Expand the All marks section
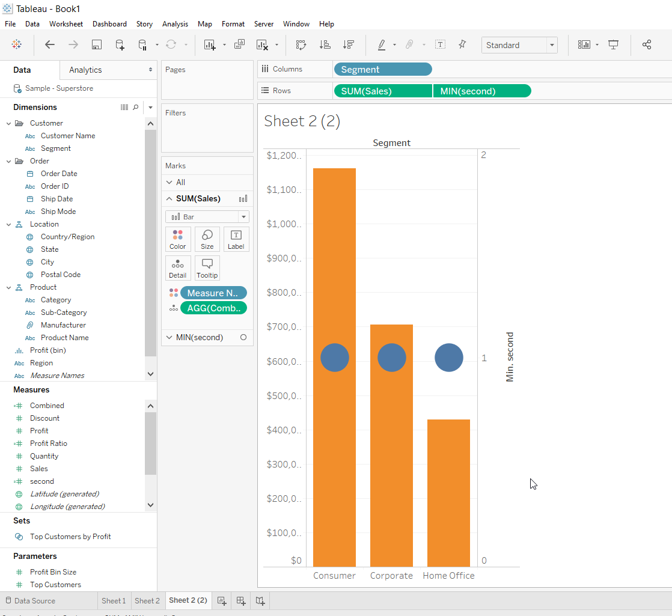 point(170,183)
